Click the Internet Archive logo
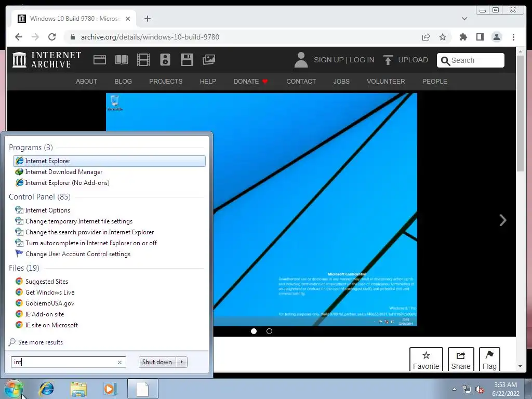The width and height of the screenshot is (532, 399). tap(47, 60)
